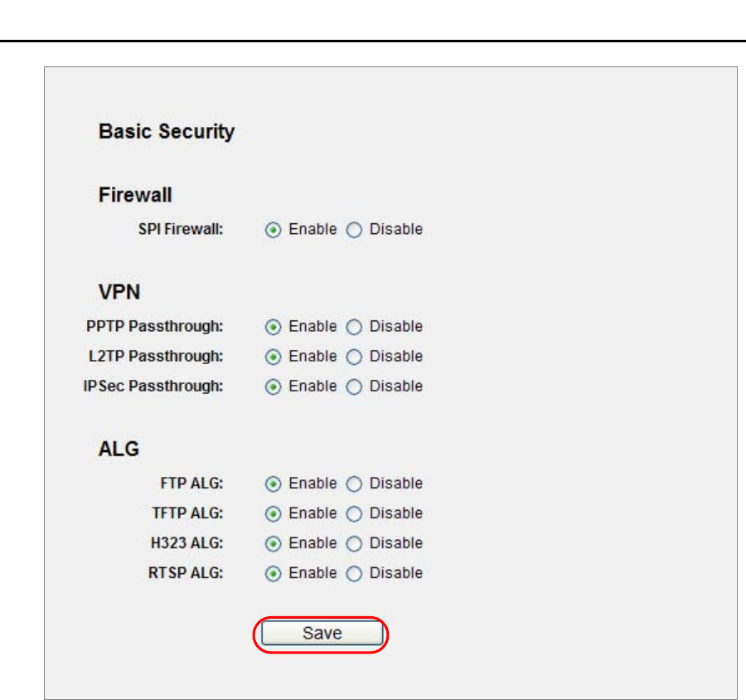The image size is (746, 700).
Task: Click the ALG section heading
Action: 119,450
